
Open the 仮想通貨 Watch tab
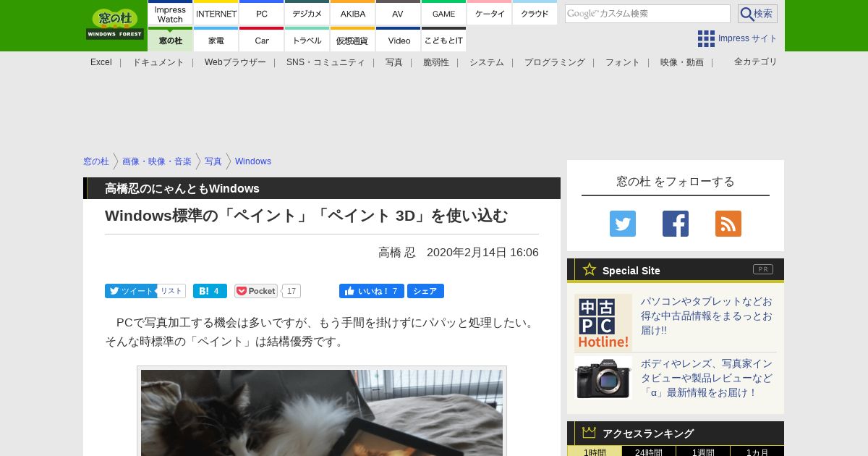353,40
